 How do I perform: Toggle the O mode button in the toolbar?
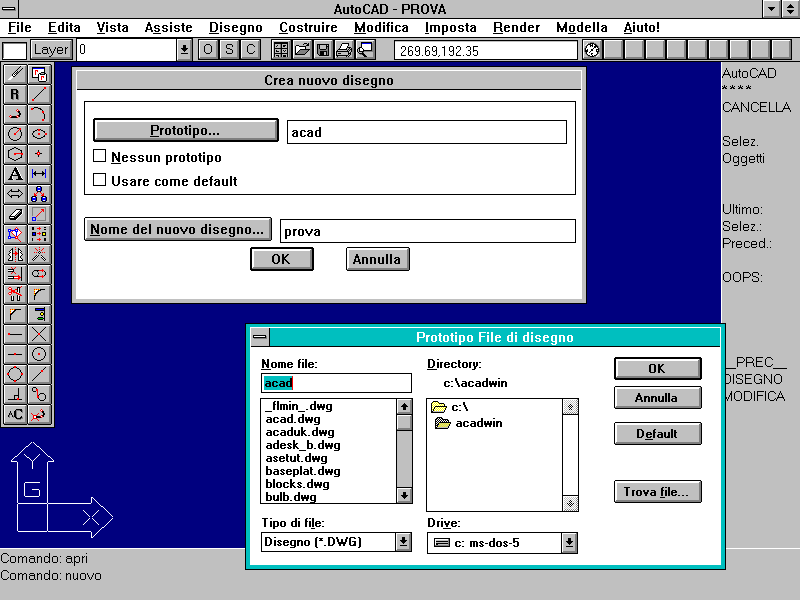(208, 50)
